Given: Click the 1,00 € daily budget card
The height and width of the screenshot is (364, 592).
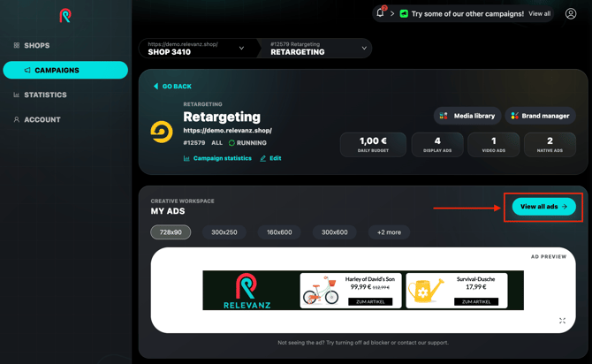Looking at the screenshot, I should point(373,144).
